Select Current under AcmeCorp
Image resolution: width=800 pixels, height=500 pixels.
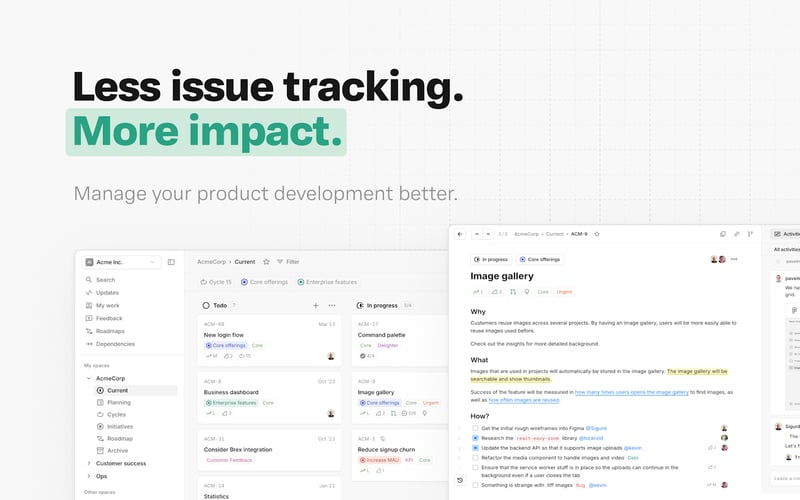point(136,390)
